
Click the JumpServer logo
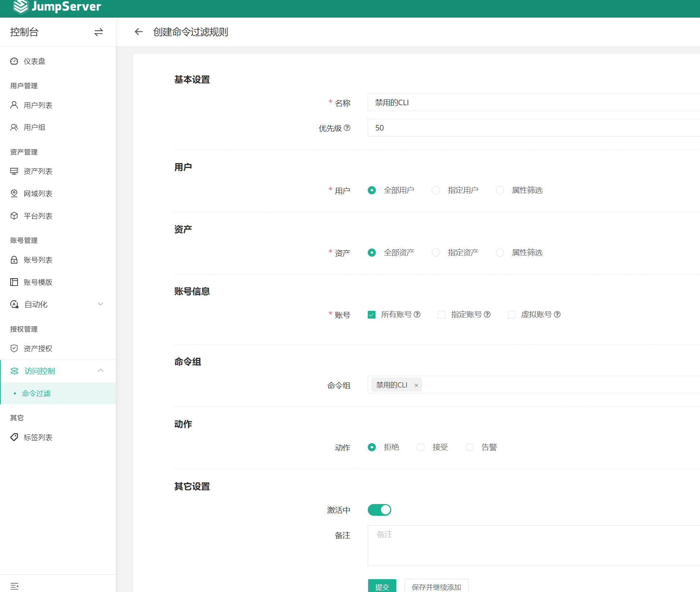pos(57,7)
